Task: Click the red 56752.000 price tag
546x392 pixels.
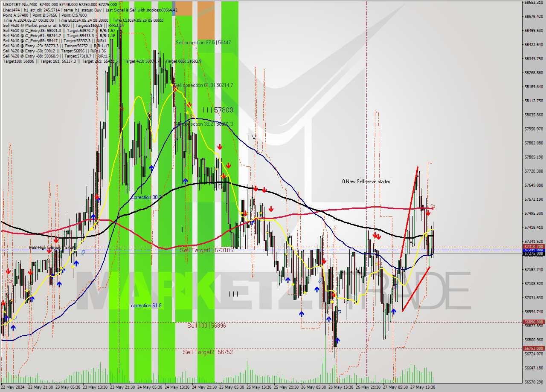Action: (534, 348)
